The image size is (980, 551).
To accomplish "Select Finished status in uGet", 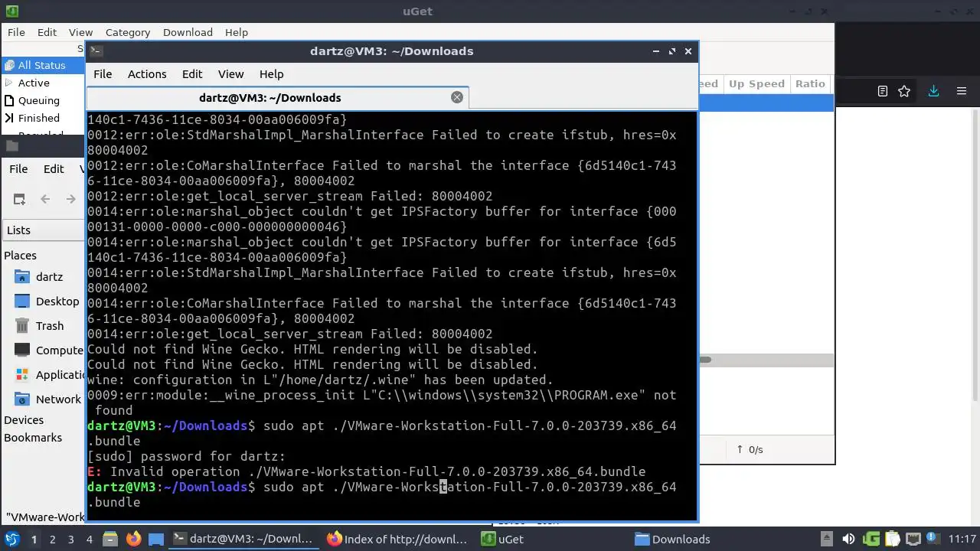I will pos(39,118).
